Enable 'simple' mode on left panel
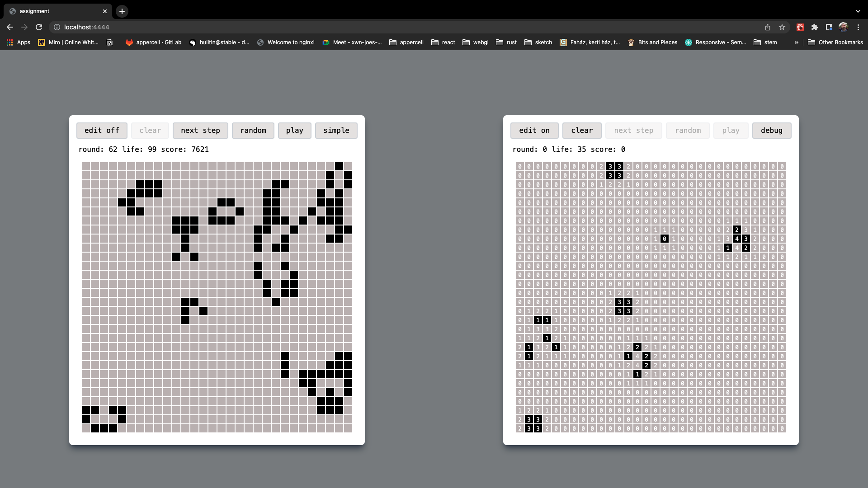Image resolution: width=868 pixels, height=488 pixels. pyautogui.click(x=336, y=130)
